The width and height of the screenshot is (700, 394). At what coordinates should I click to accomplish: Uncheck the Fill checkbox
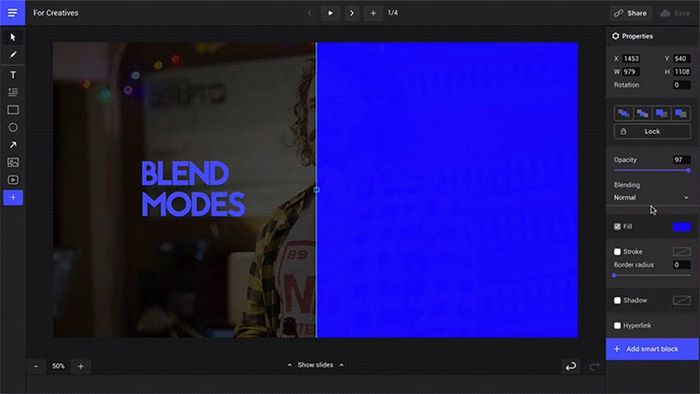tap(617, 227)
